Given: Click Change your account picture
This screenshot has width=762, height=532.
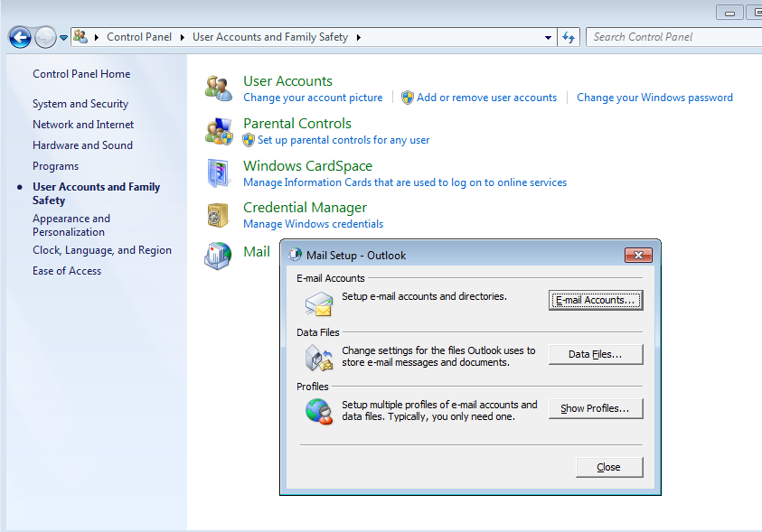Looking at the screenshot, I should (x=313, y=98).
